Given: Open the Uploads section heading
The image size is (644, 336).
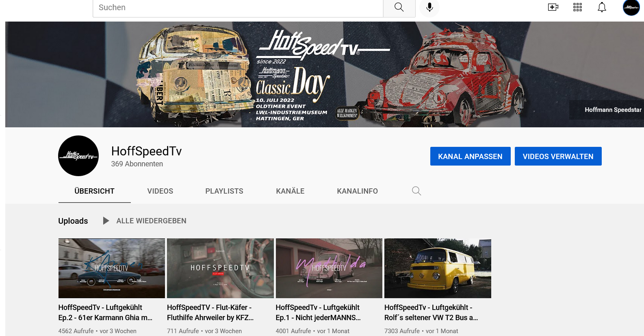Looking at the screenshot, I should [73, 221].
